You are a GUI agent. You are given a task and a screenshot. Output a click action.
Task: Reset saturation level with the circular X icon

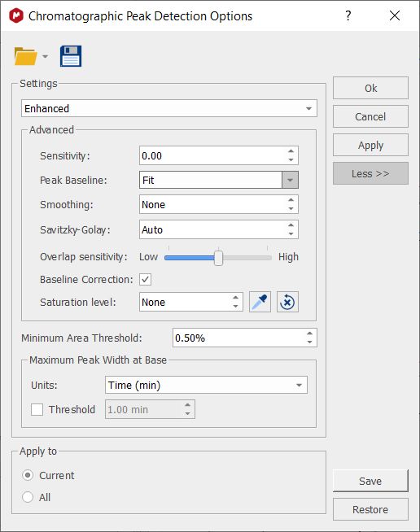(287, 302)
